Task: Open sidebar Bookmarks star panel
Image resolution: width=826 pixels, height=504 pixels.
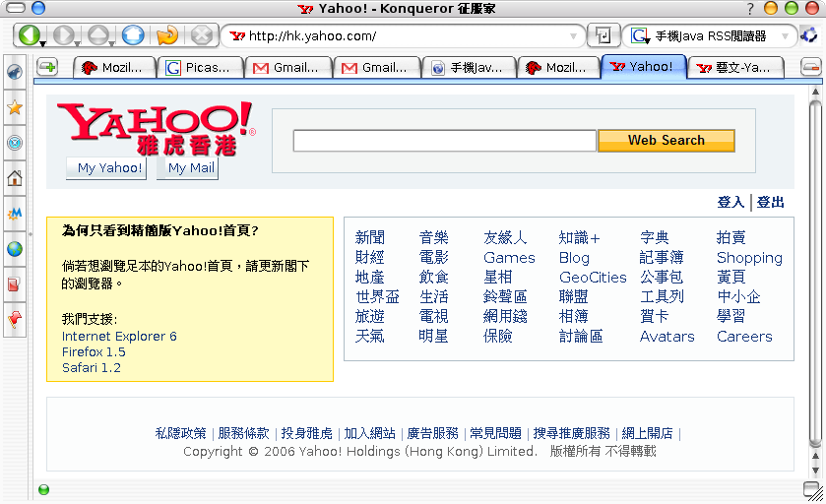Action: 15,108
